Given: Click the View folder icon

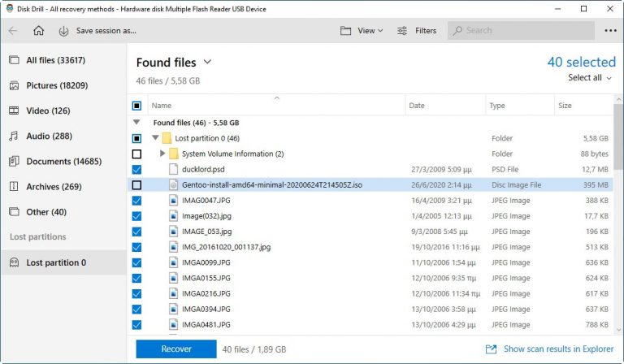Looking at the screenshot, I should click(345, 31).
